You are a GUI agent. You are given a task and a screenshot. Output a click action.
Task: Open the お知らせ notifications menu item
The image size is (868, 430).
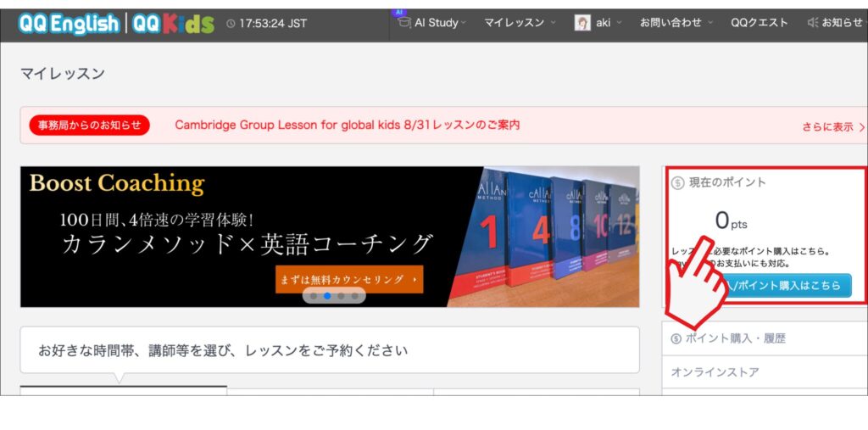coord(841,23)
